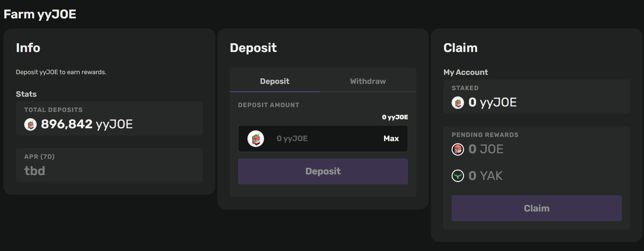
Task: Click the Deposit Amount label
Action: pos(269,105)
